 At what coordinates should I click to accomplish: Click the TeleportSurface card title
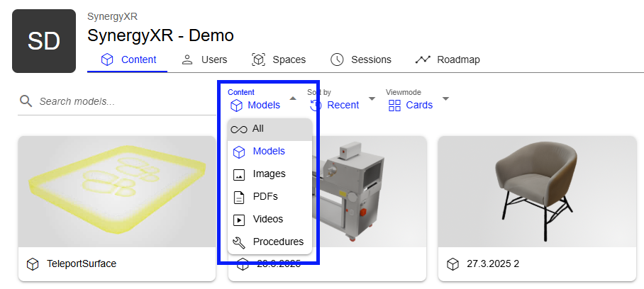[82, 263]
